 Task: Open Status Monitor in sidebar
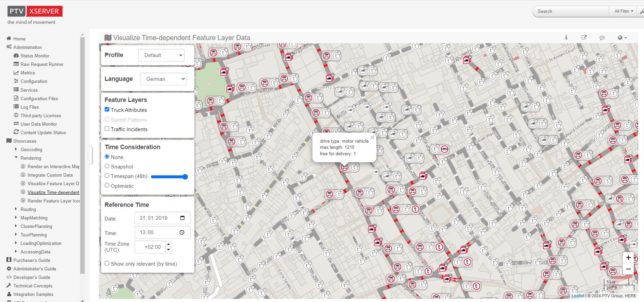click(x=35, y=56)
